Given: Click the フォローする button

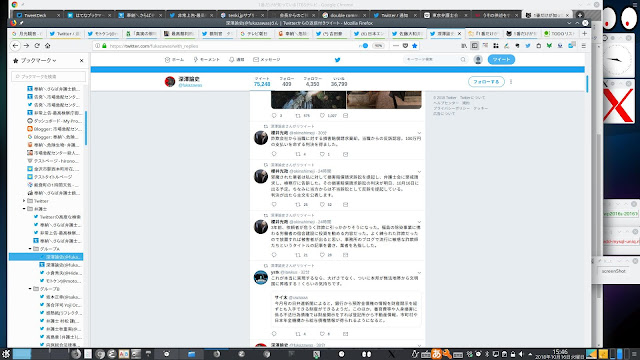Looking at the screenshot, I should click(486, 82).
